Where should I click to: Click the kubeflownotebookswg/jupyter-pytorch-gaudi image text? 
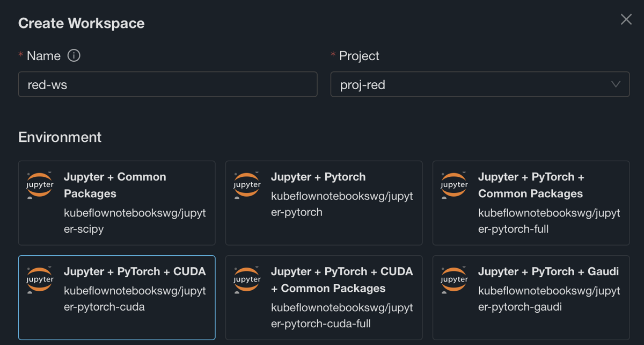[548, 299]
